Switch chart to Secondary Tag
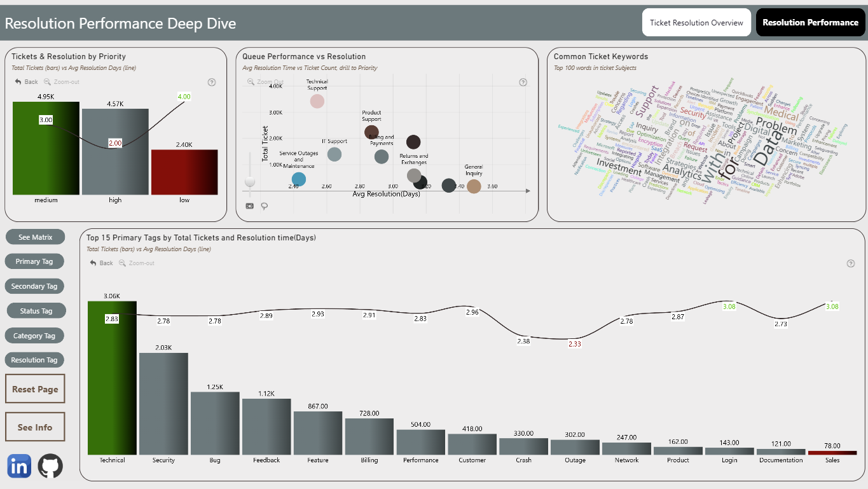 coord(35,286)
